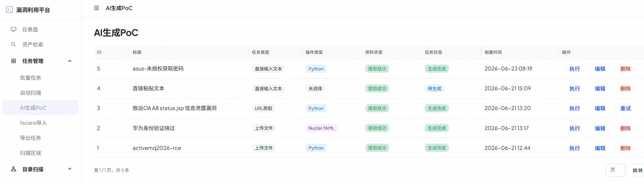Open 导出任务 submenu item
Viewport: 644px width, 183px height.
(30, 138)
